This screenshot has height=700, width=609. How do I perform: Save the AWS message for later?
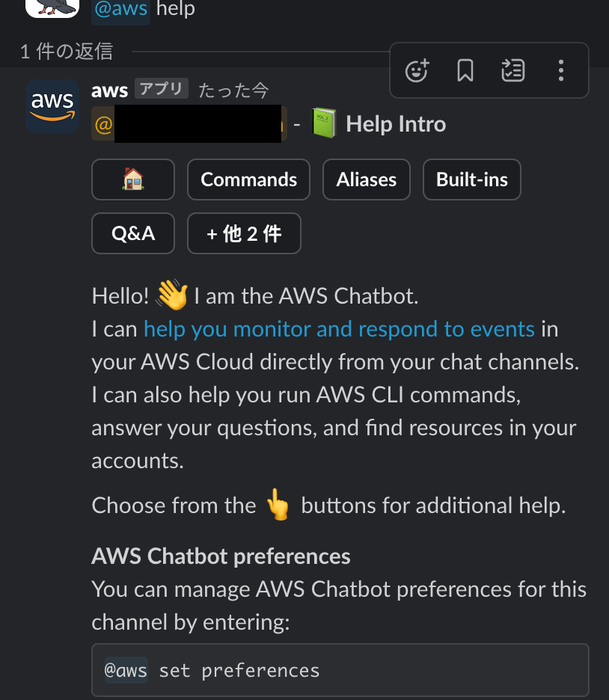(465, 70)
